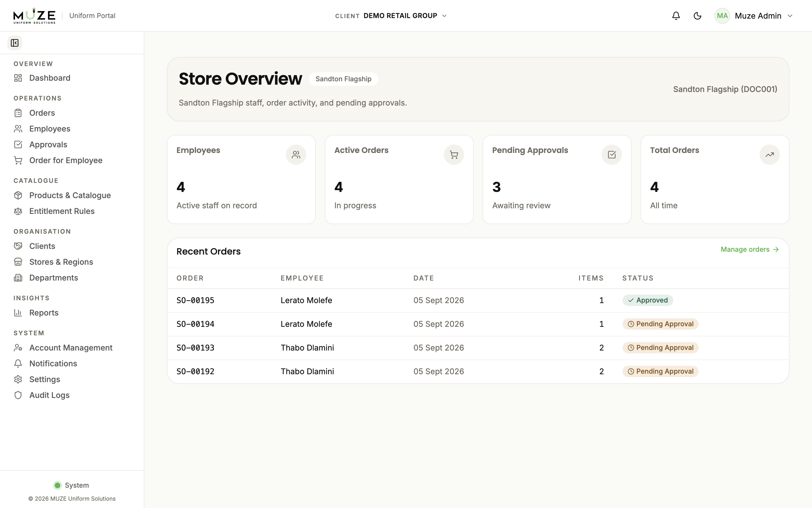Click the Orders clipboard icon
The height and width of the screenshot is (508, 812).
click(18, 113)
